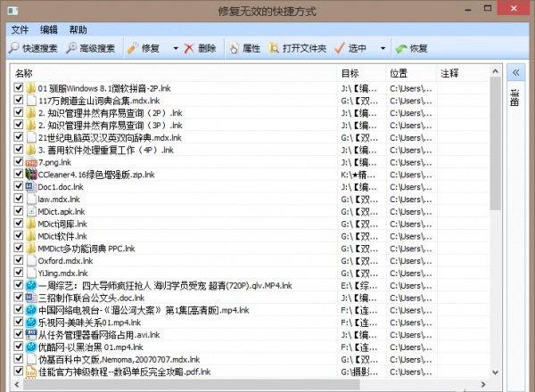This screenshot has height=392, width=535.
Task: Click the 快速搜索 magnifier icon
Action: pyautogui.click(x=14, y=48)
